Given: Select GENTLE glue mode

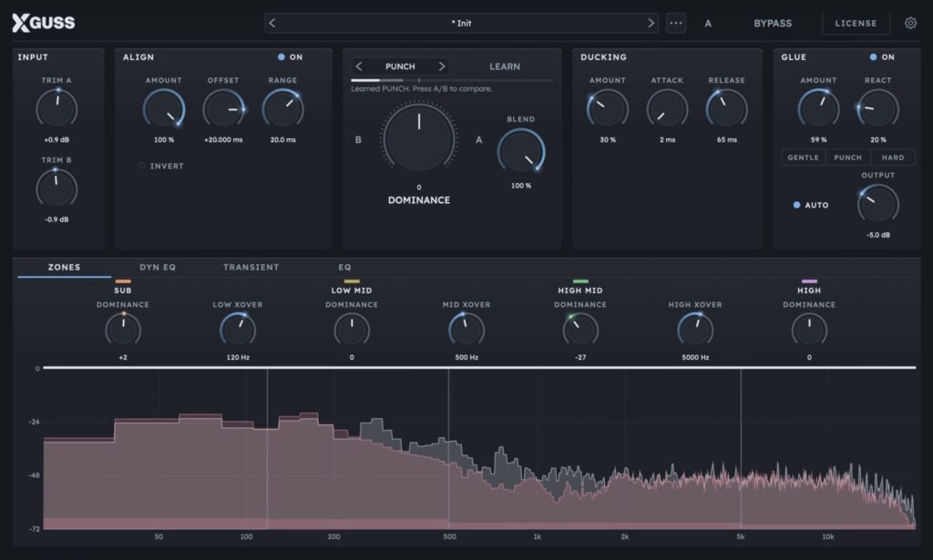Looking at the screenshot, I should pos(804,158).
